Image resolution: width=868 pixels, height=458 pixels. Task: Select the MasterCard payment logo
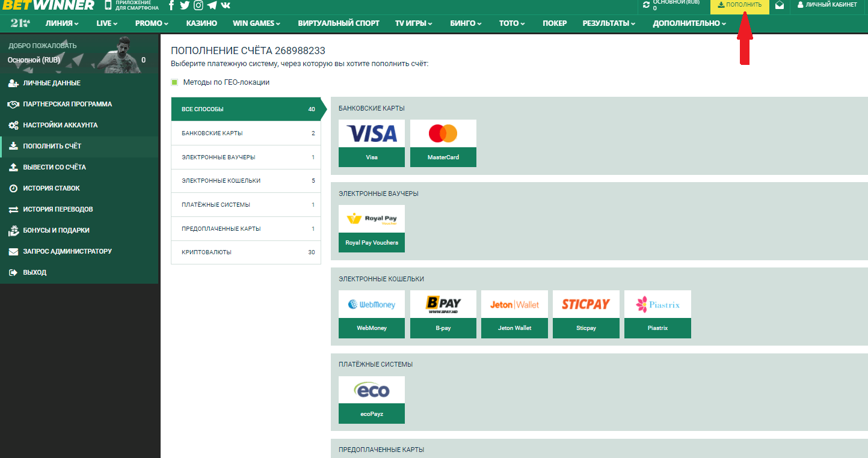point(443,133)
